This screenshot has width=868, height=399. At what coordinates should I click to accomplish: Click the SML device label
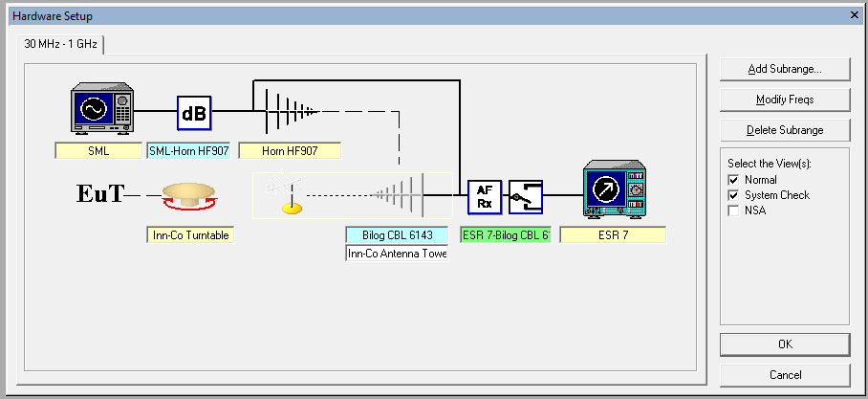click(x=98, y=151)
